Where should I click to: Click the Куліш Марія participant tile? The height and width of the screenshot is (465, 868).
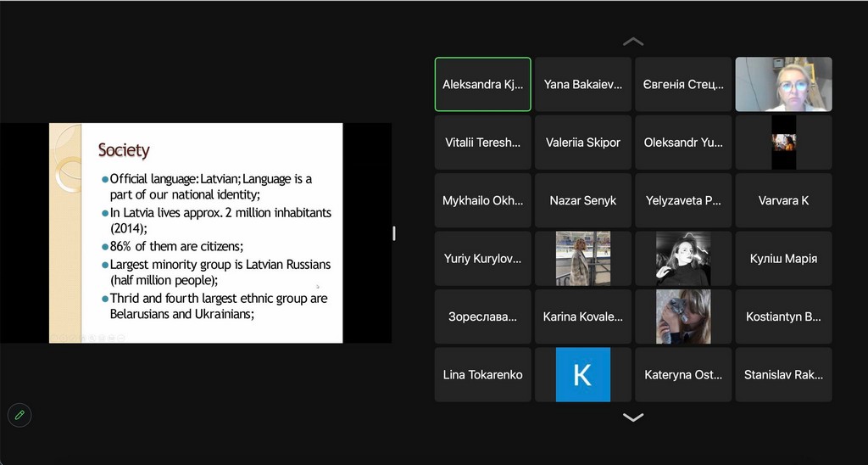(783, 259)
